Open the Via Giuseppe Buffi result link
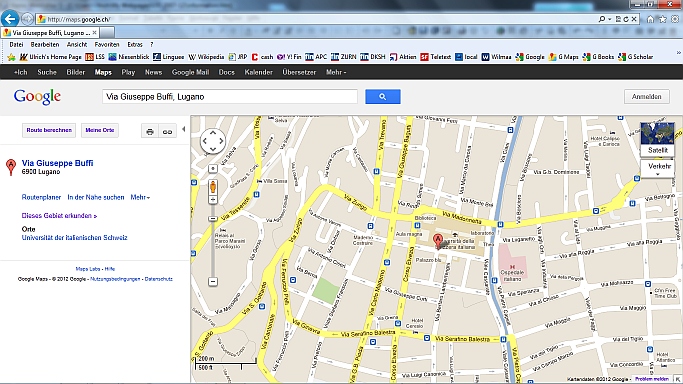 pyautogui.click(x=57, y=163)
